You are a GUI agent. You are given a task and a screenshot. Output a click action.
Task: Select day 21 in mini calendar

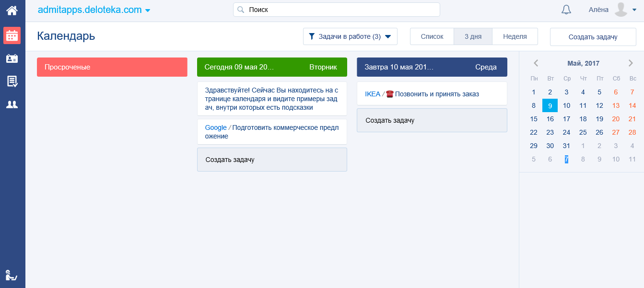tap(632, 119)
